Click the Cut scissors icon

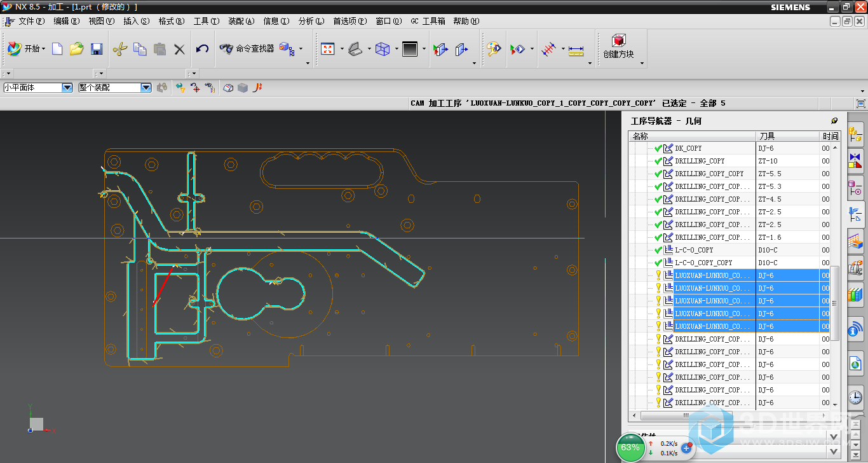[x=119, y=49]
